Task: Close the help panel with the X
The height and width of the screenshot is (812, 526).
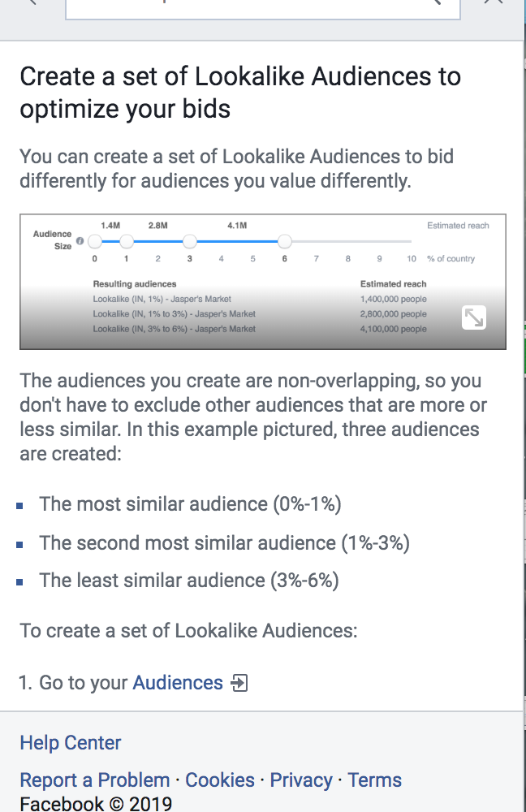Action: 493,2
